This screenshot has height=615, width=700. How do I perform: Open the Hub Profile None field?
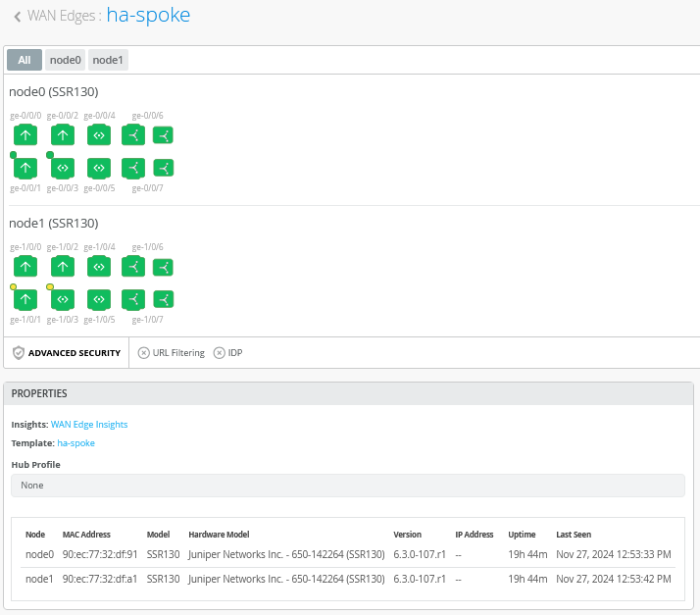point(347,486)
